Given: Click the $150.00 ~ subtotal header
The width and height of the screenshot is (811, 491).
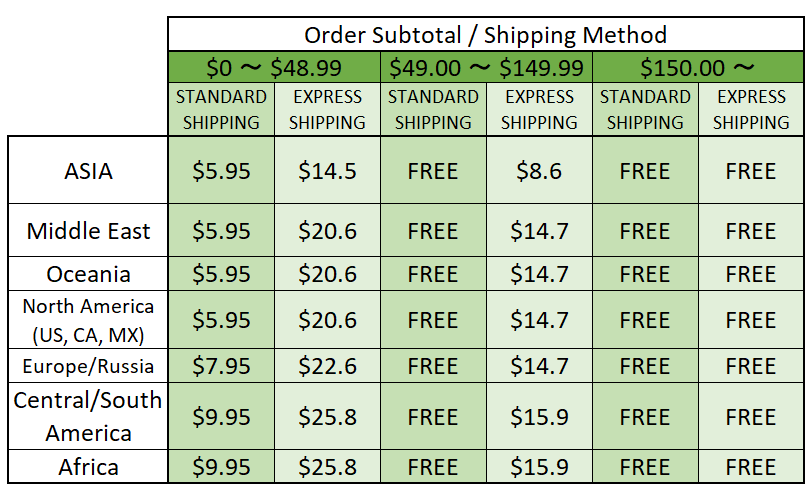Looking at the screenshot, I should coord(698,68).
